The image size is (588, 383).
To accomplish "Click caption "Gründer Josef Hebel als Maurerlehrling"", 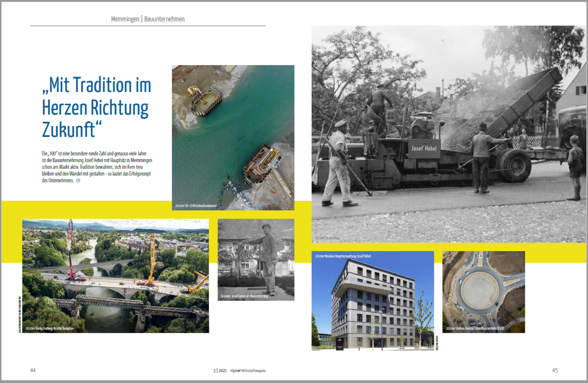I will (x=244, y=296).
